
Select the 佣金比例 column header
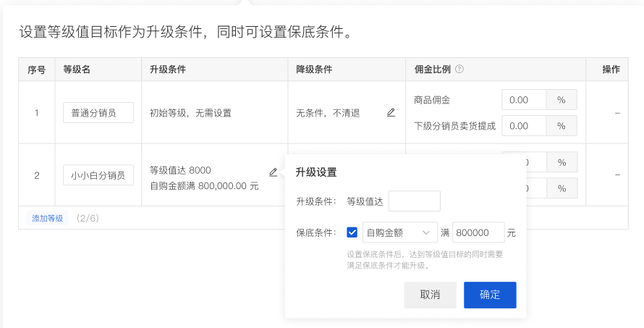(433, 70)
